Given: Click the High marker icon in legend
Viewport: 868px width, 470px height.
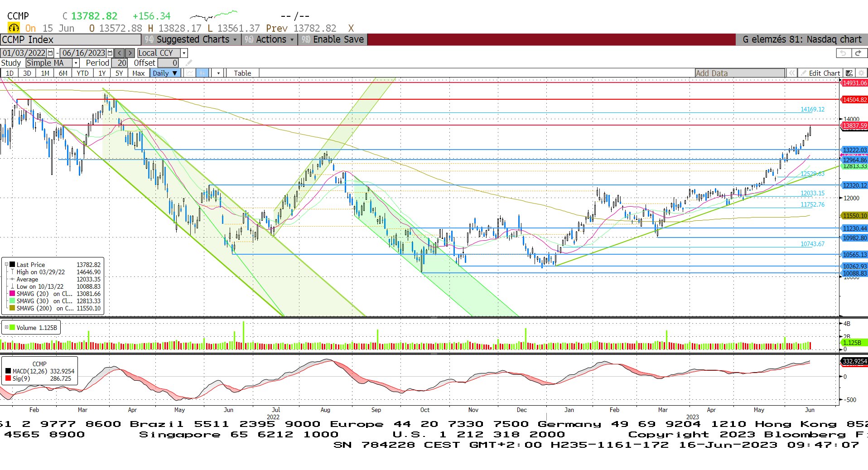Looking at the screenshot, I should pyautogui.click(x=12, y=272).
